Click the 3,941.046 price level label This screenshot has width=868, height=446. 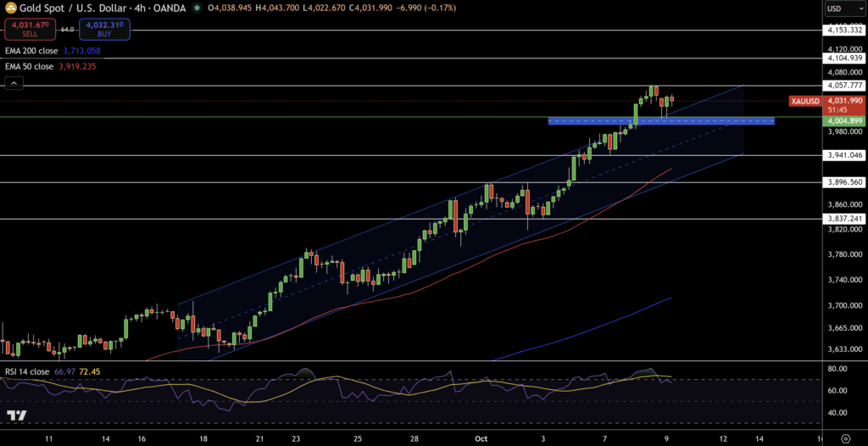(x=845, y=155)
